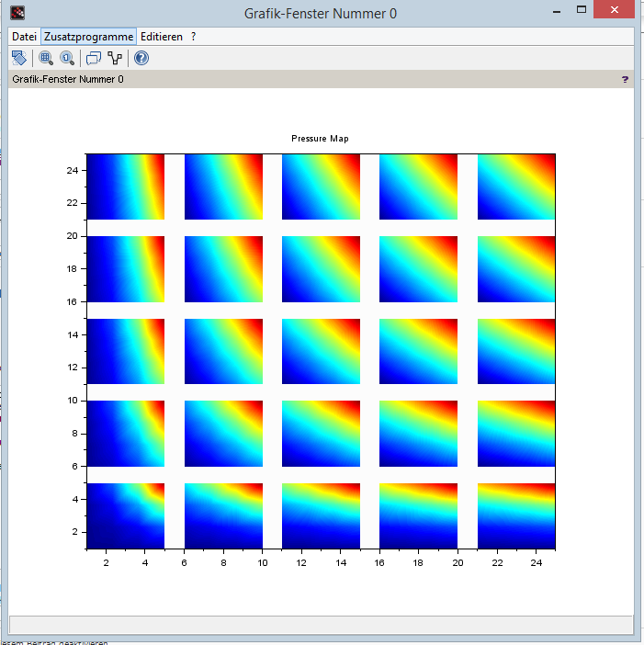Click the center tile of the pressure map

tap(321, 351)
